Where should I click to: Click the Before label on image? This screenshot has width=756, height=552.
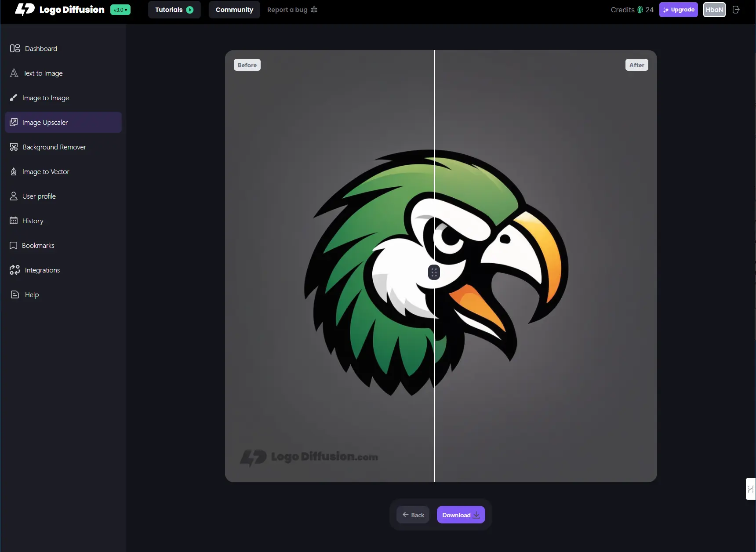[247, 65]
